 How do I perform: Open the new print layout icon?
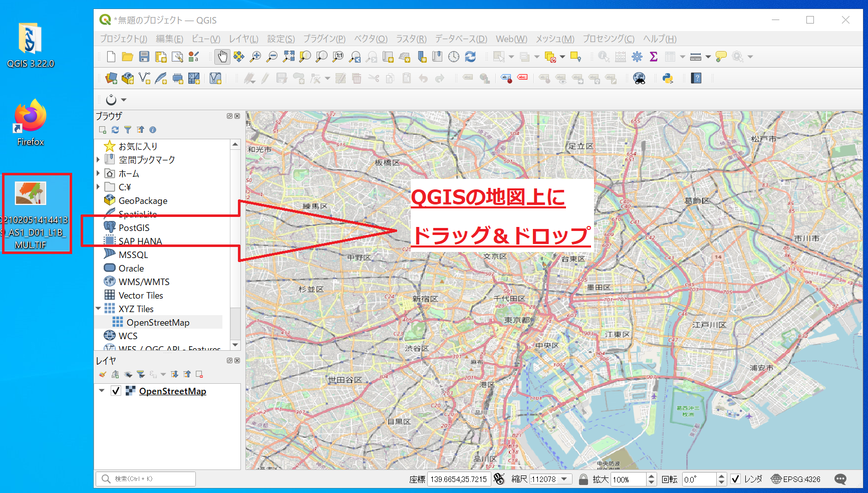[161, 57]
